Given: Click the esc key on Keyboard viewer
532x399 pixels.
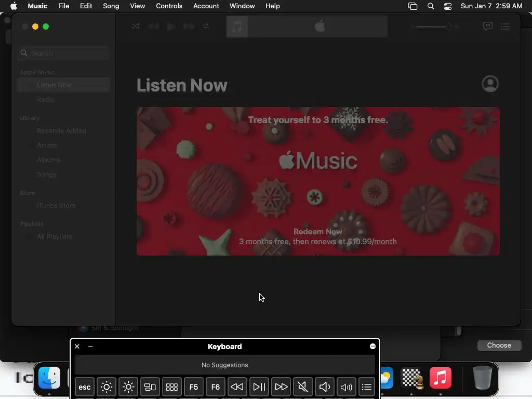Looking at the screenshot, I should pyautogui.click(x=85, y=387).
